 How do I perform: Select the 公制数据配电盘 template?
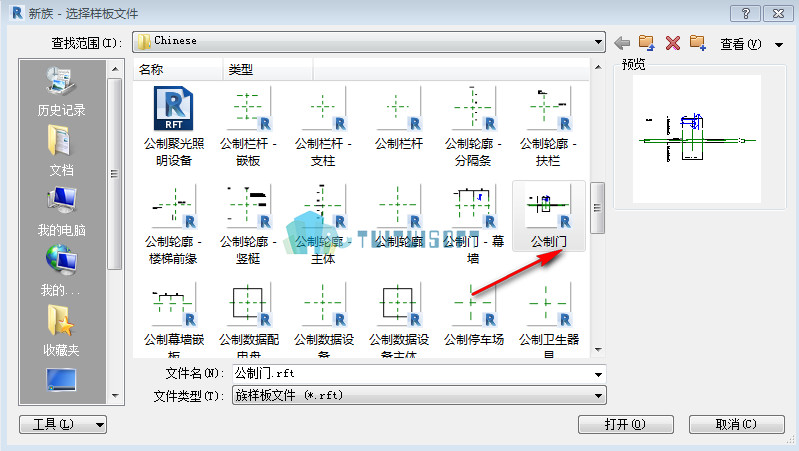click(249, 320)
